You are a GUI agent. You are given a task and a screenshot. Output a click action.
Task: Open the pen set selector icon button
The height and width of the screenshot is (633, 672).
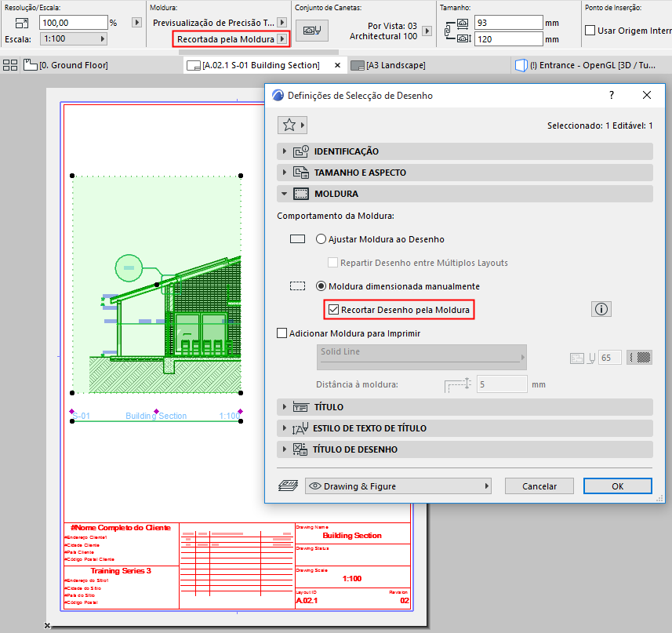click(312, 31)
